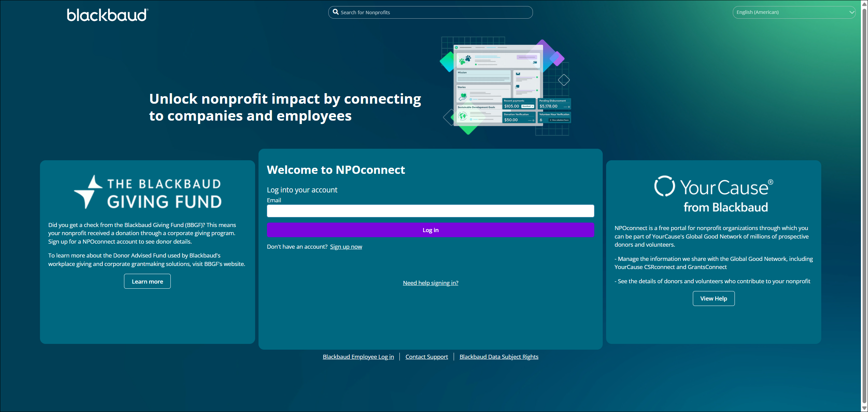The image size is (868, 412).
Task: Open the Blackbaud Data Subject Rights link
Action: tap(499, 357)
